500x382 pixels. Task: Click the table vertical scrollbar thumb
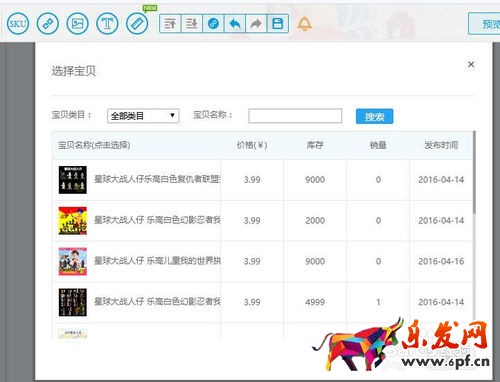pyautogui.click(x=474, y=173)
